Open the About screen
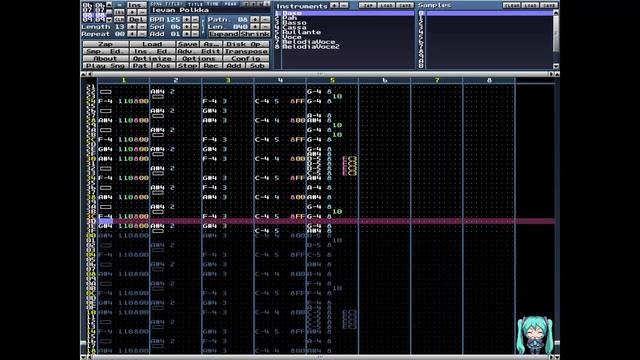Viewport: 640px width, 360px height. 105,58
